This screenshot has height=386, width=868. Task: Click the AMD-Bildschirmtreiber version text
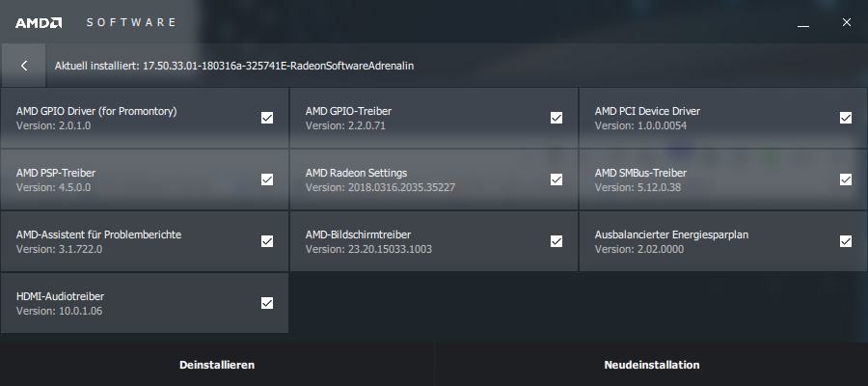coord(368,249)
